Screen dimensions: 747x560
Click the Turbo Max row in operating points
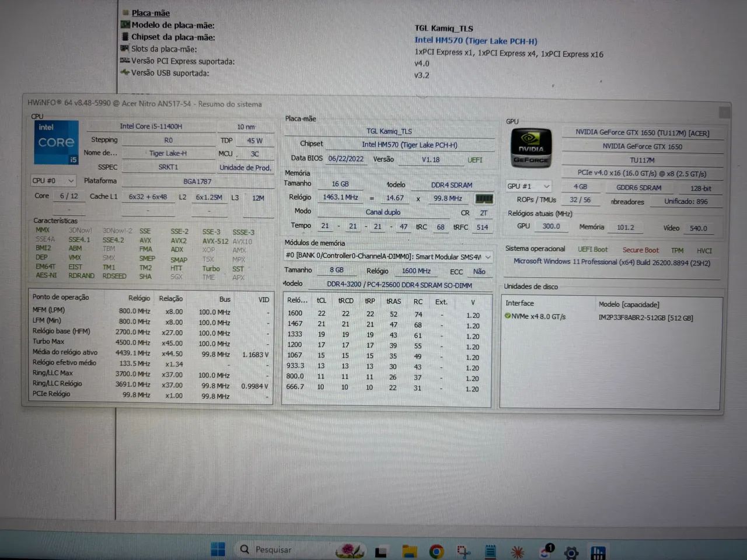click(151, 342)
